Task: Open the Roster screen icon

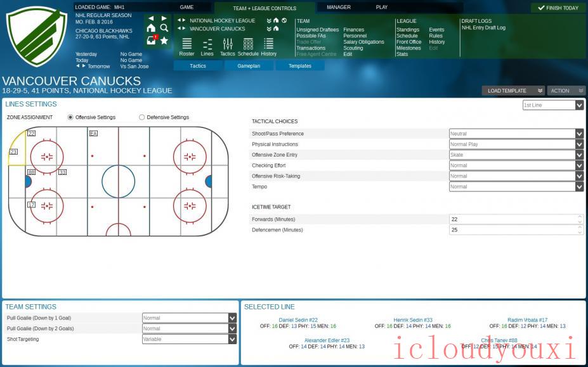Action: 186,48
